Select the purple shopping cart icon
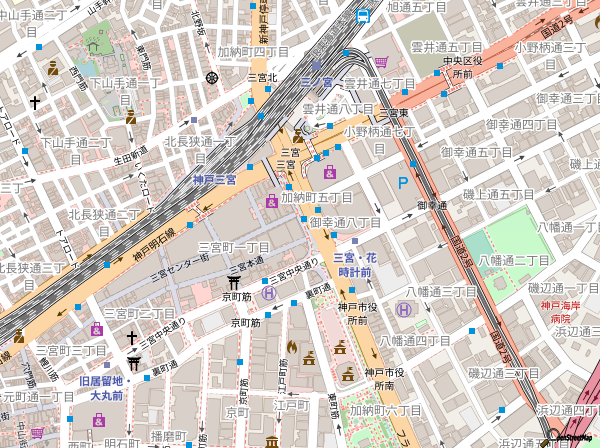 pos(382,61)
